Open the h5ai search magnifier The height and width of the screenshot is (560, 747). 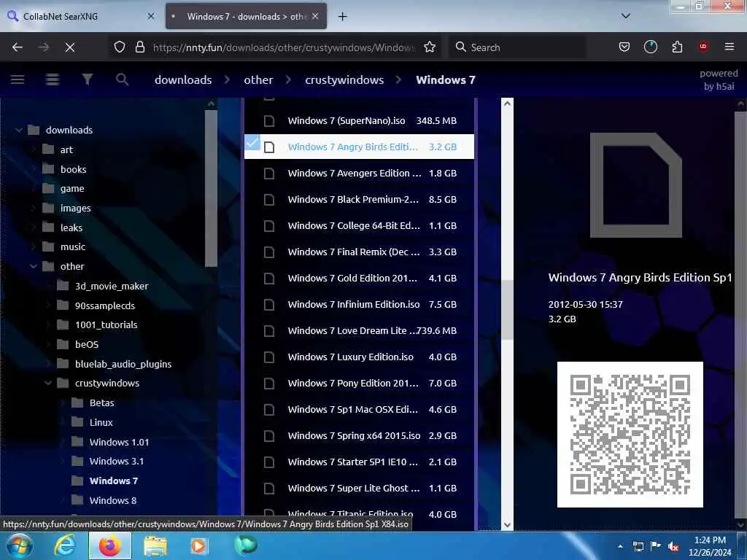coord(122,79)
